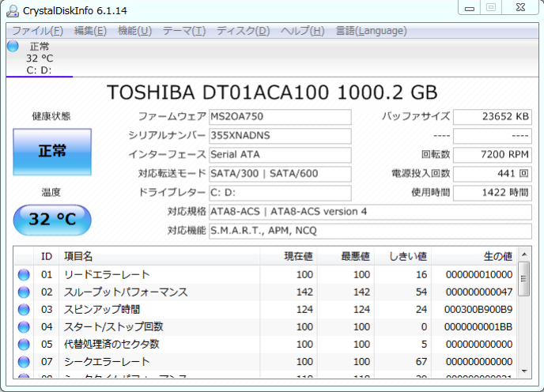Click the SMART list scrollbar thumb
Screen dimensions: 544x392
[524, 278]
